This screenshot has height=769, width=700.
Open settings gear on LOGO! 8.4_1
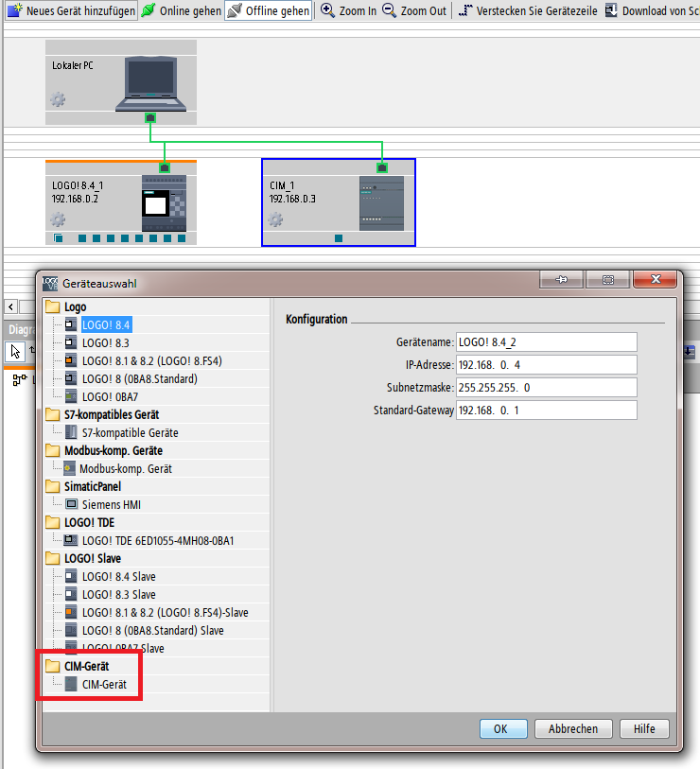point(58,219)
